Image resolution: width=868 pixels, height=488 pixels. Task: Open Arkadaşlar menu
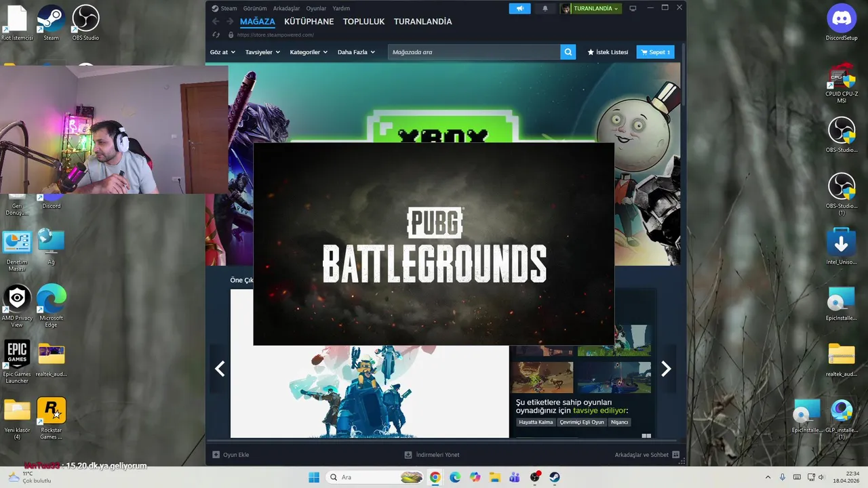coord(286,8)
